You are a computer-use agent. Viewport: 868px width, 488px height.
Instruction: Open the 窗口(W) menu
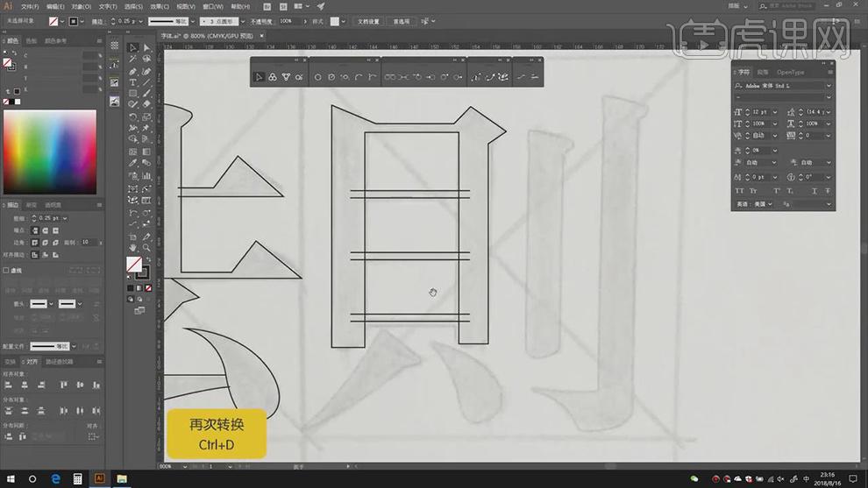pos(212,7)
